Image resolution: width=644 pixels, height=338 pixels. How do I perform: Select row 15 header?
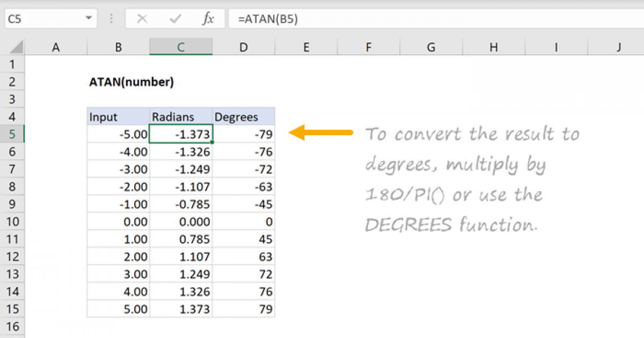pyautogui.click(x=12, y=309)
